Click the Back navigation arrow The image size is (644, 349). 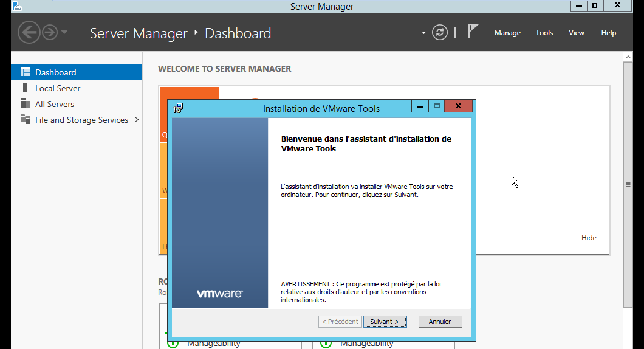pyautogui.click(x=29, y=32)
